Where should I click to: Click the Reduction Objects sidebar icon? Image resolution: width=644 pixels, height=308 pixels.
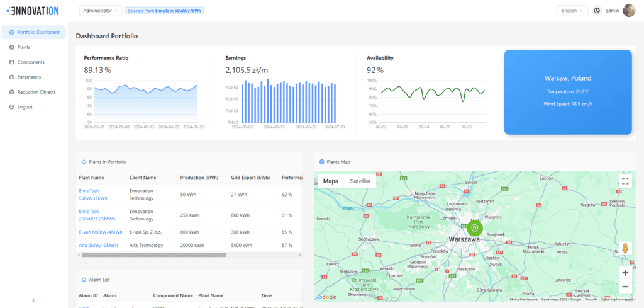[11, 92]
